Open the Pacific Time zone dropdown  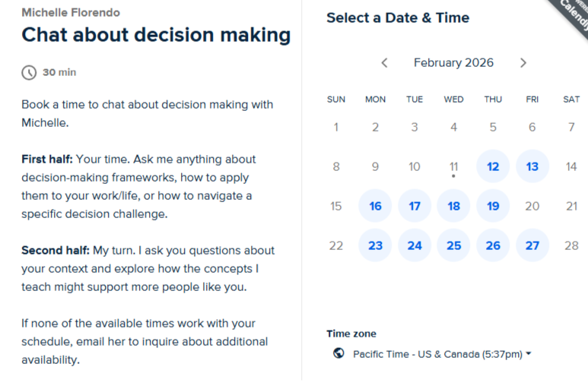[442, 354]
